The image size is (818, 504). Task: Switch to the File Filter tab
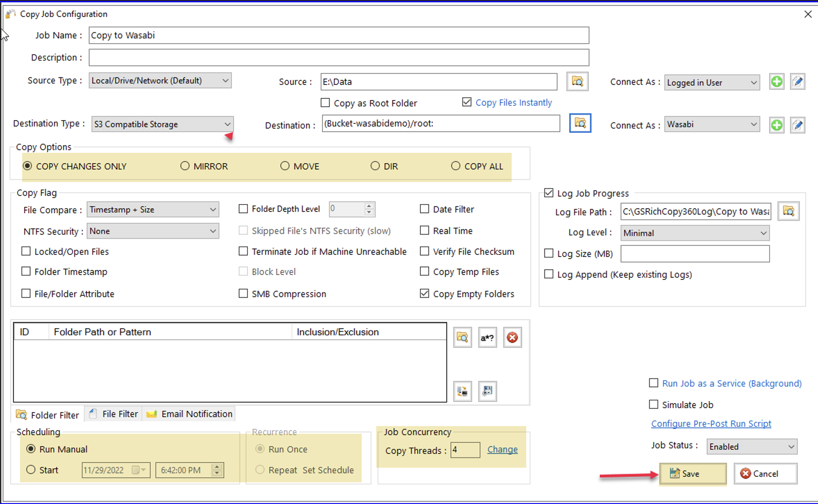[114, 414]
